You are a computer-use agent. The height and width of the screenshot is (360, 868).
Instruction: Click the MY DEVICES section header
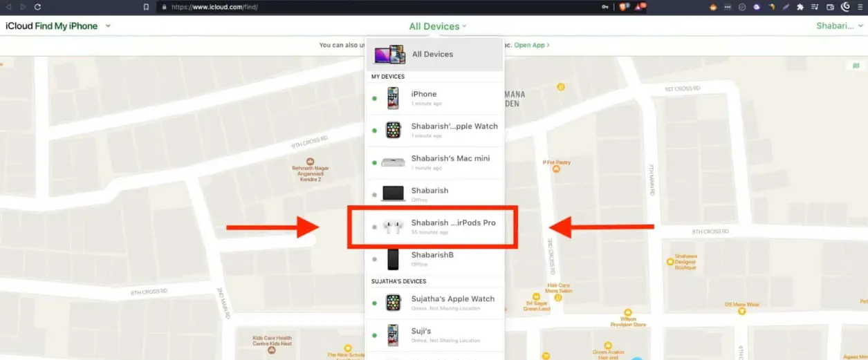click(x=388, y=77)
